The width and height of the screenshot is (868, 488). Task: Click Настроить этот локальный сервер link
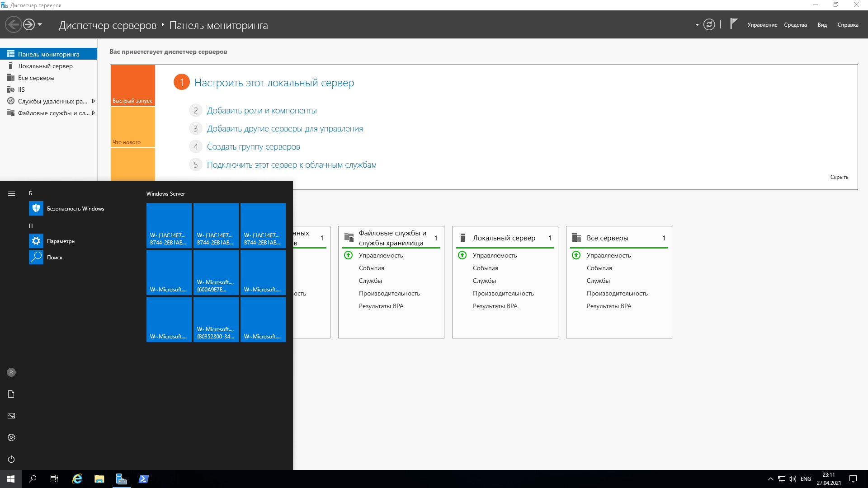[274, 83]
